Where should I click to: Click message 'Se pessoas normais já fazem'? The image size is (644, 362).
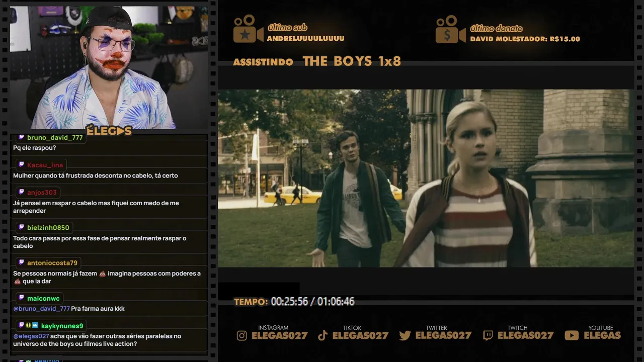click(107, 278)
